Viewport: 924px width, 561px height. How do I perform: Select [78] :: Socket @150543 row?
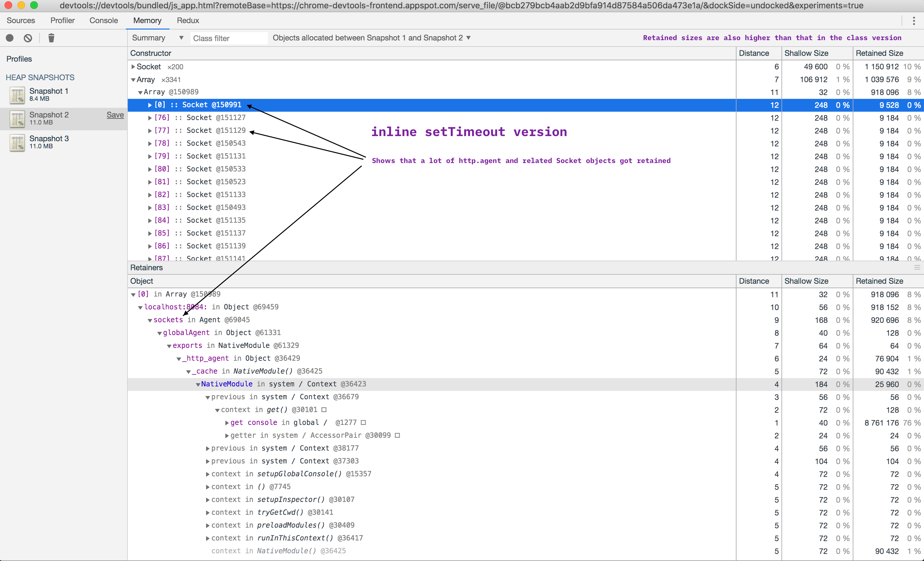(525, 143)
